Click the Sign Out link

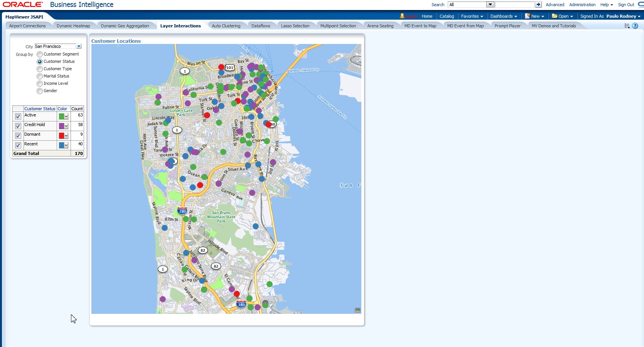[x=626, y=5]
